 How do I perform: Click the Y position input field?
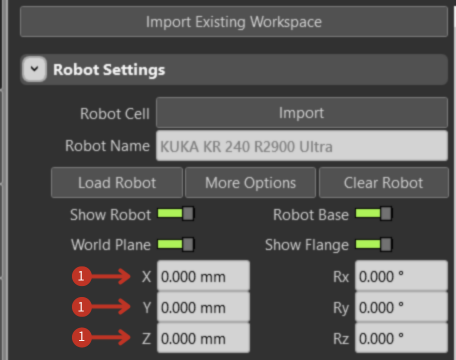(x=203, y=307)
